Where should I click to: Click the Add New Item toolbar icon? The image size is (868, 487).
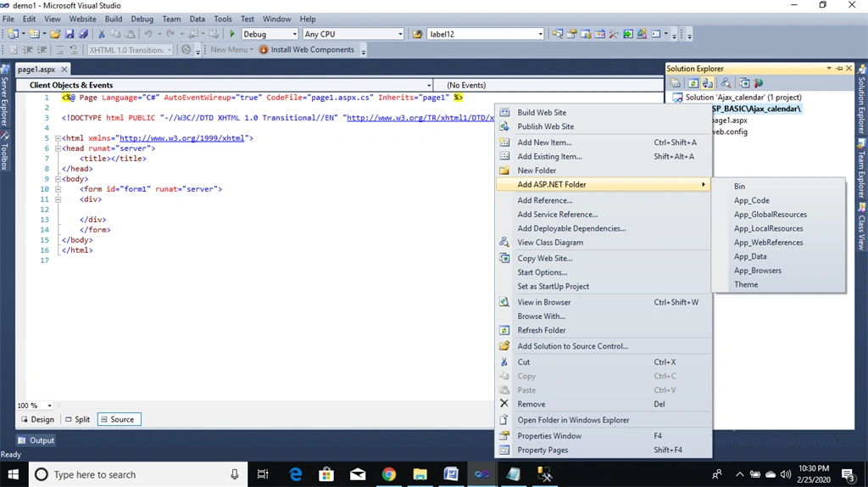click(x=34, y=34)
